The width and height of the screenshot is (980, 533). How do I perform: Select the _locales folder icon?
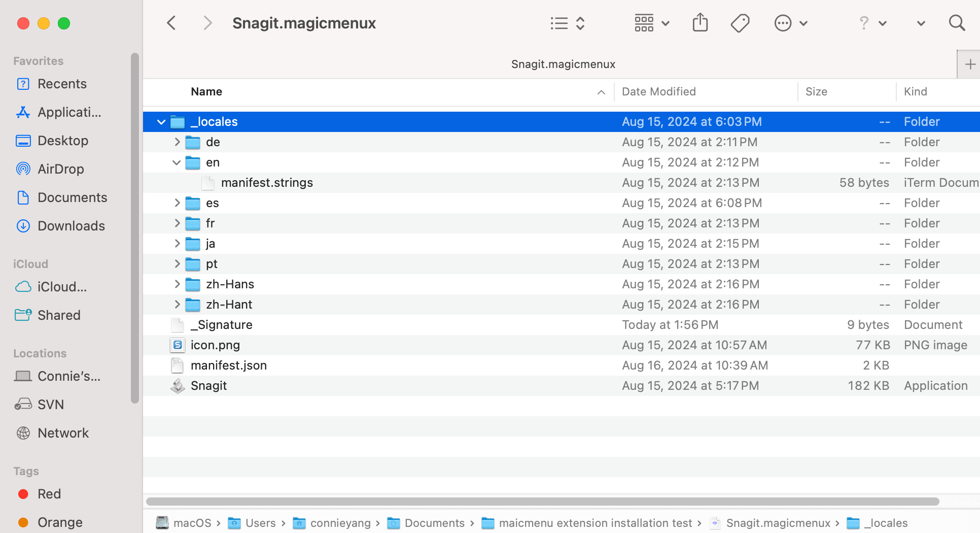[x=178, y=122]
